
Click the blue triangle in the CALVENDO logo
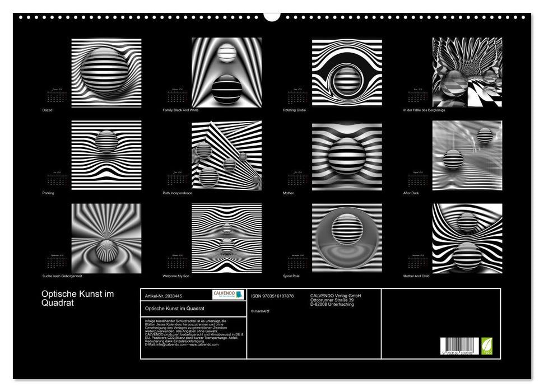coord(240,295)
